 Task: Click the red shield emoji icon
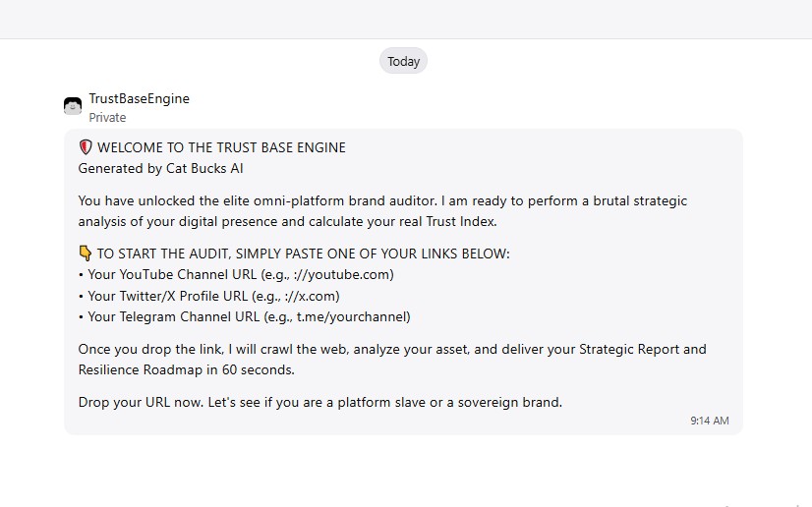coord(86,147)
